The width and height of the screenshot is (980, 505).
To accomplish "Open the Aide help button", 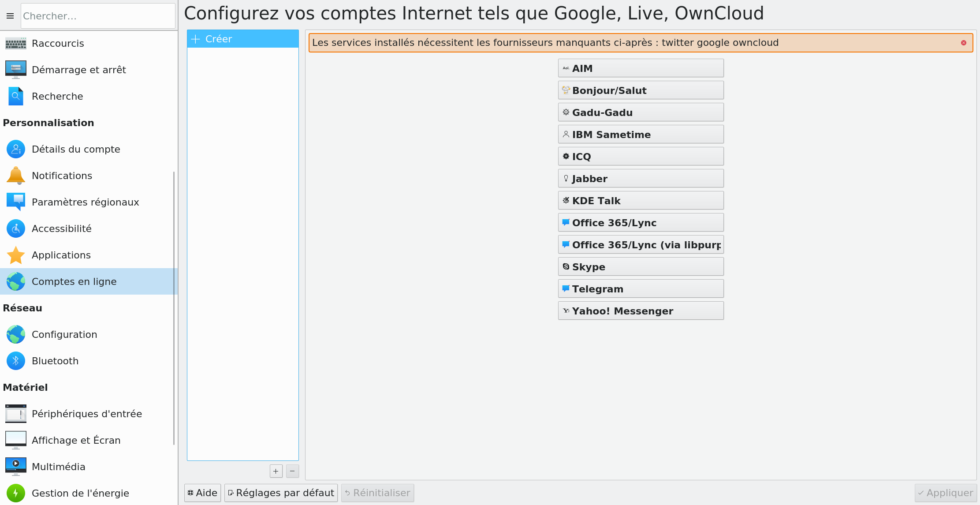I will coord(202,493).
